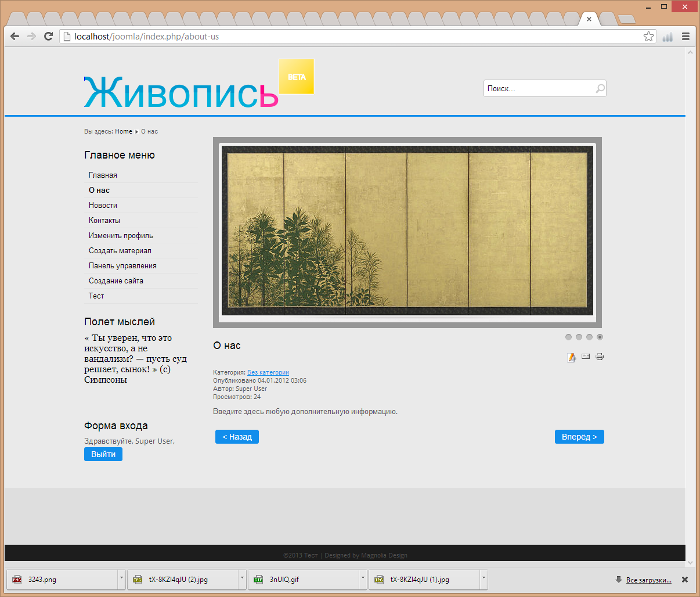Expand options for 3nUIQ.gif download

point(363,580)
